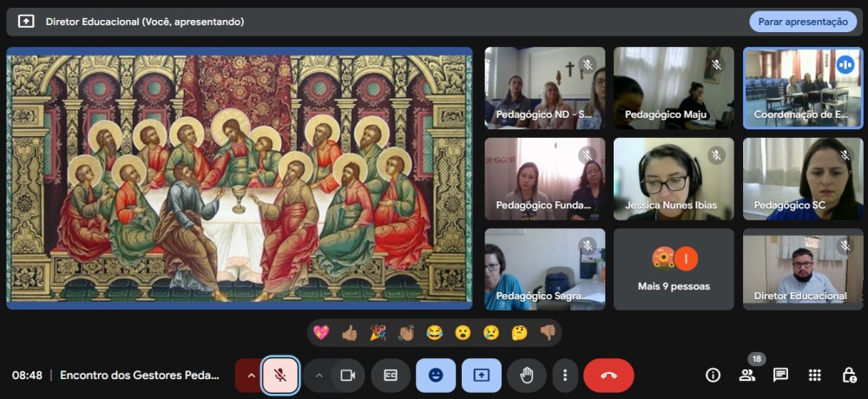The width and height of the screenshot is (868, 399).
Task: Open meeting details info icon
Action: pyautogui.click(x=713, y=376)
